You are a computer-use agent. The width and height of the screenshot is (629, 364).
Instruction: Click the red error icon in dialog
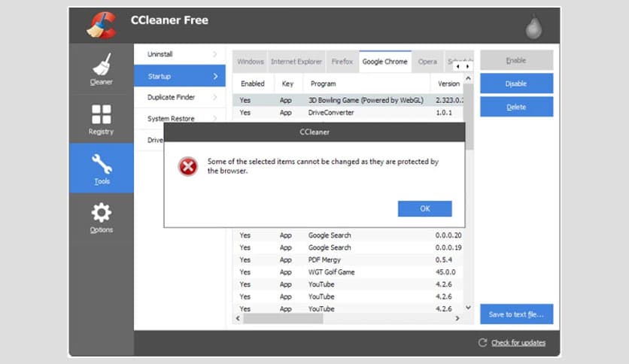click(187, 166)
